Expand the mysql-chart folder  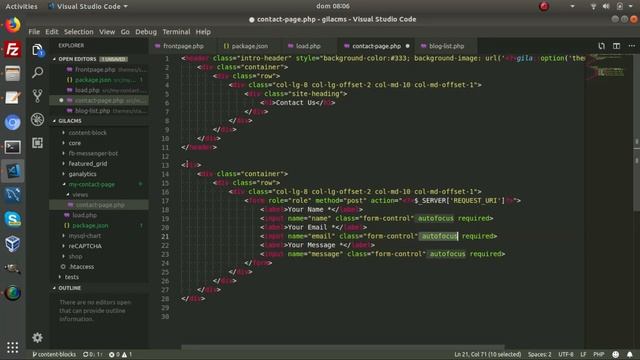pyautogui.click(x=84, y=236)
